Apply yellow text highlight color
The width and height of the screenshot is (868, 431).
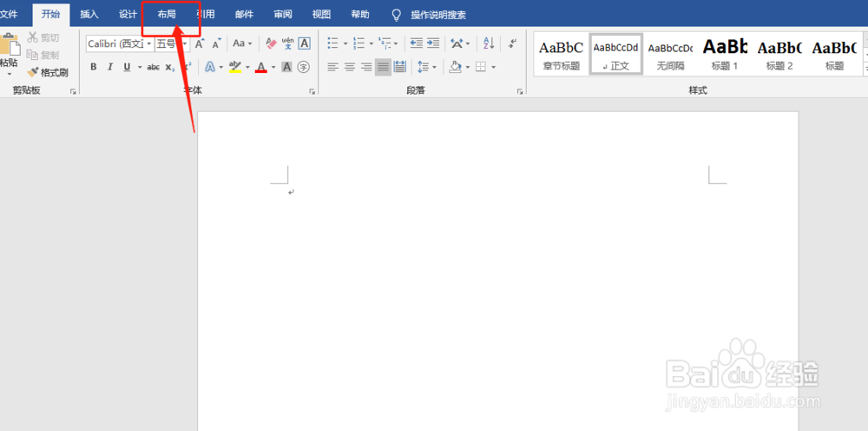point(234,67)
